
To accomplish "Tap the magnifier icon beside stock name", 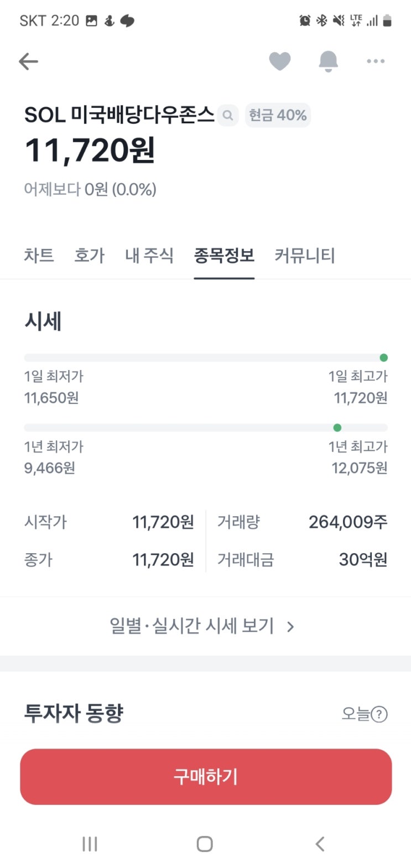I will click(227, 116).
